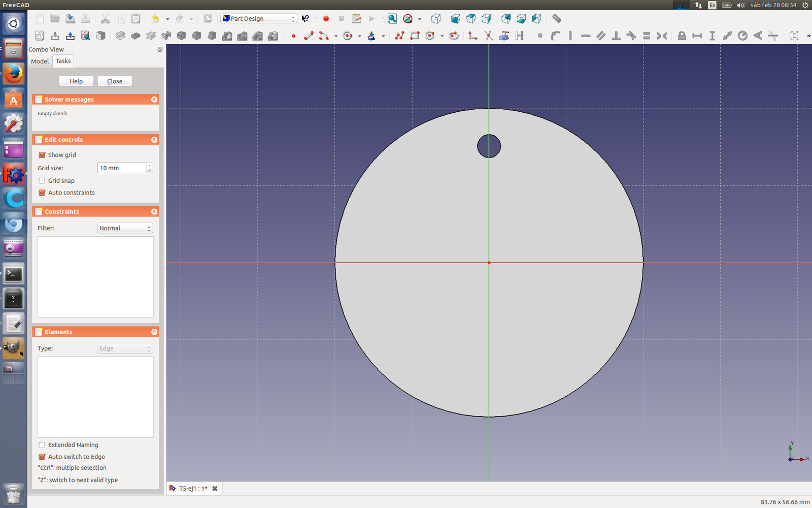Screen dimensions: 812x508
Task: Select the create line sketch tool
Action: pyautogui.click(x=308, y=36)
